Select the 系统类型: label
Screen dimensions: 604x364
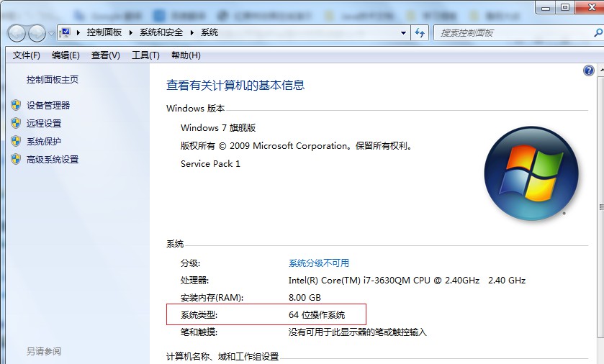click(x=199, y=315)
